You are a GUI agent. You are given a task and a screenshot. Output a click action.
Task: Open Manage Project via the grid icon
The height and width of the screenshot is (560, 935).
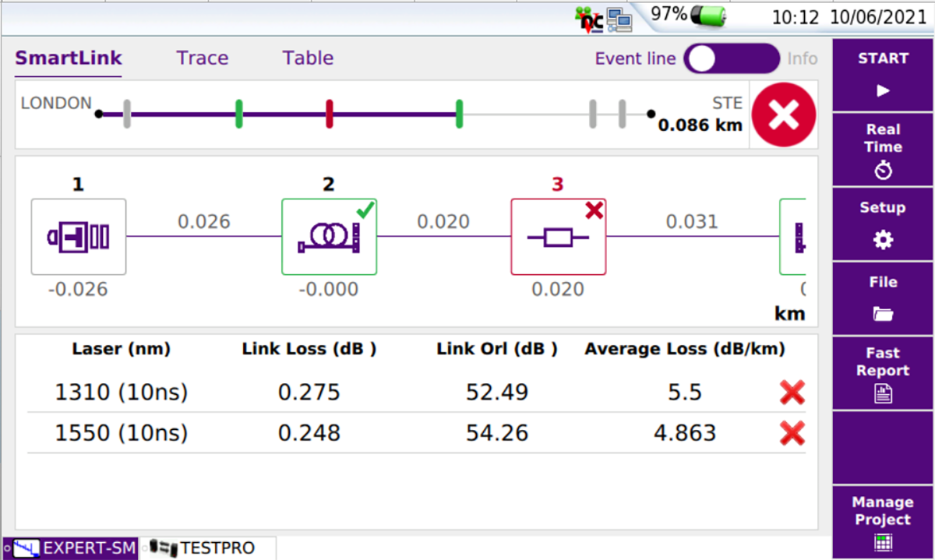tap(882, 541)
